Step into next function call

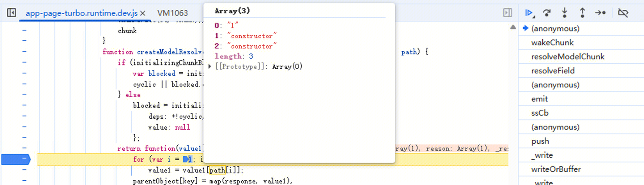click(565, 13)
